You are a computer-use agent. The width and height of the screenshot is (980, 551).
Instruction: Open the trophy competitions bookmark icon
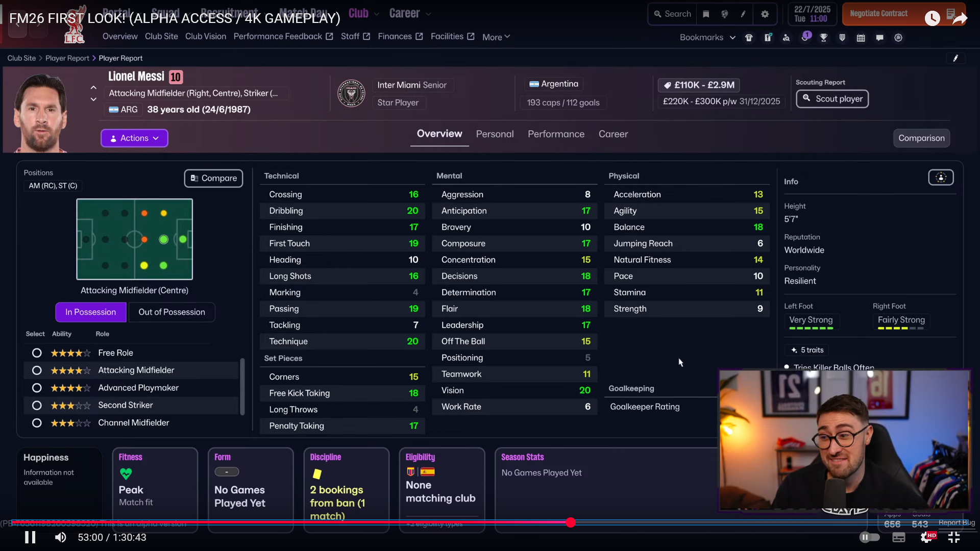tap(823, 38)
